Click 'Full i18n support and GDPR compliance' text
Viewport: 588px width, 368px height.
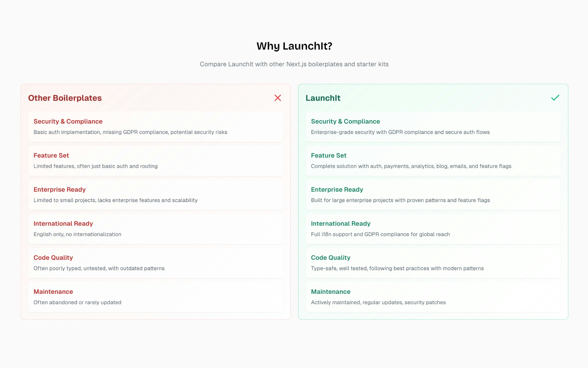(x=380, y=234)
